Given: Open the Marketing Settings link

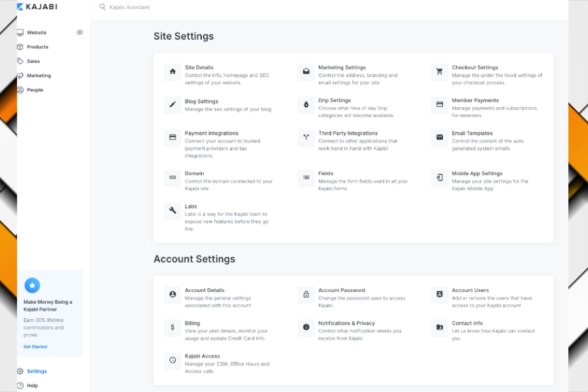Looking at the screenshot, I should tap(342, 67).
